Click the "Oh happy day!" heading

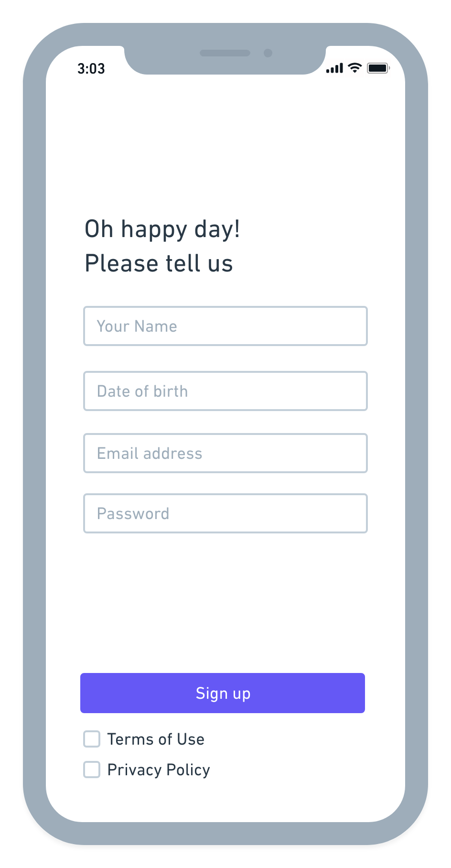pyautogui.click(x=162, y=229)
